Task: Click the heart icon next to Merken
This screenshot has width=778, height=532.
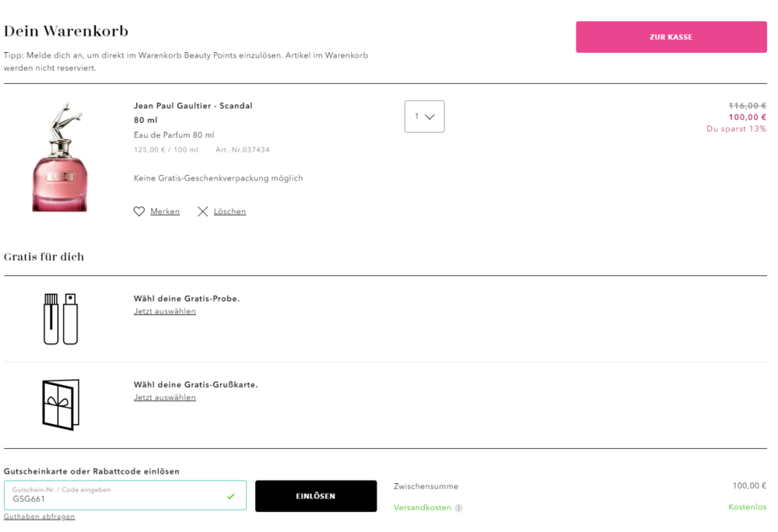Action: coord(139,212)
